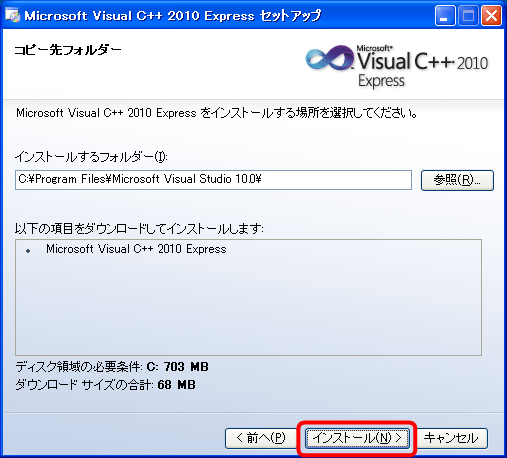The width and height of the screenshot is (507, 458).
Task: Click the window title bar text
Action: click(x=173, y=16)
